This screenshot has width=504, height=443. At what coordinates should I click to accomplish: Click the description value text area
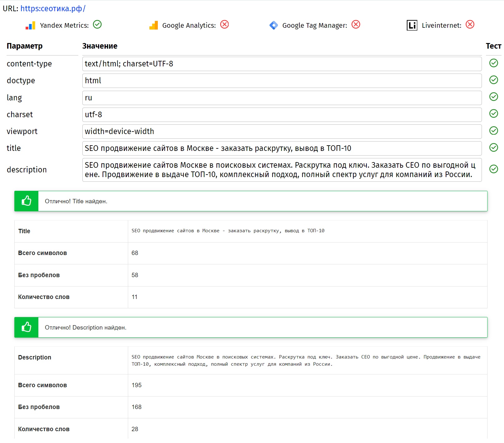[x=282, y=170]
